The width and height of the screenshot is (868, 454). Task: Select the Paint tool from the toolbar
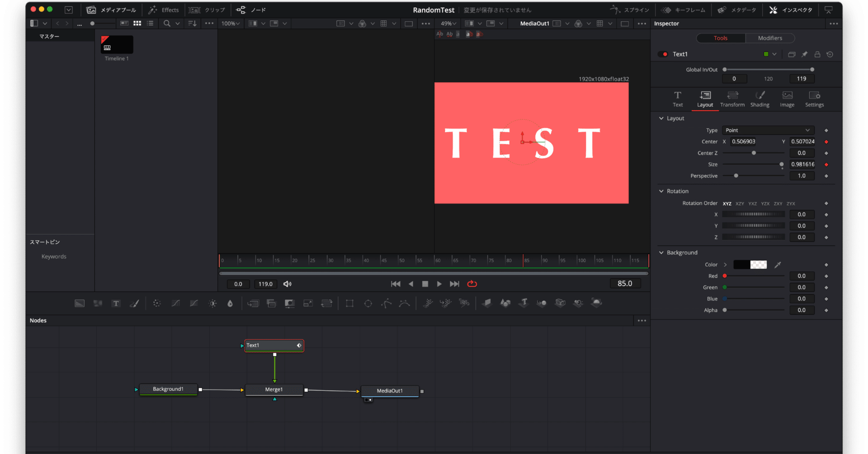pos(134,303)
